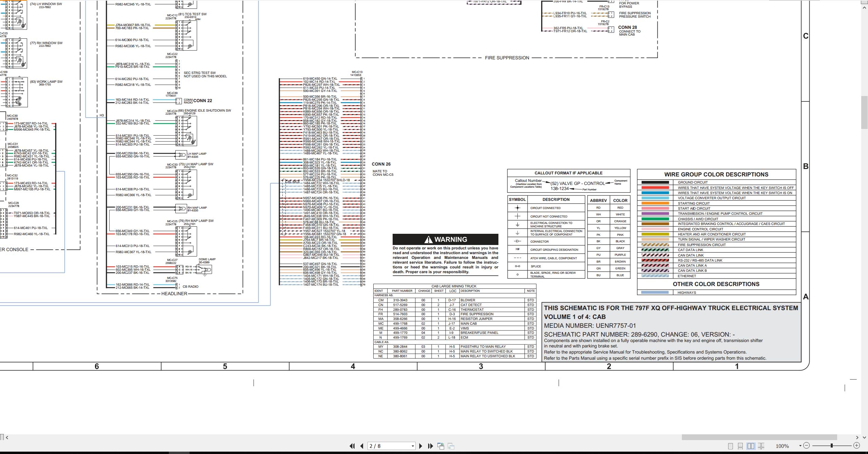The width and height of the screenshot is (868, 454).
Task: Click the PASSTHRU TO MAIN RELAY table row
Action: [x=454, y=347]
